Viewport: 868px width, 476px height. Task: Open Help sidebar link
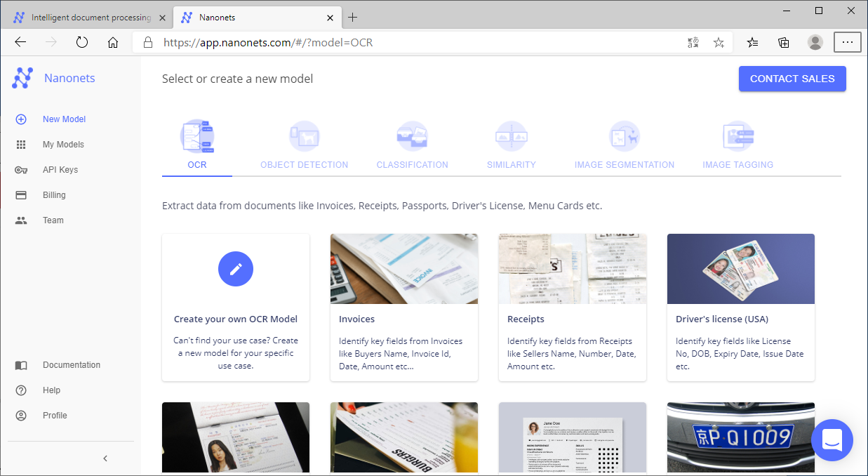pos(52,390)
